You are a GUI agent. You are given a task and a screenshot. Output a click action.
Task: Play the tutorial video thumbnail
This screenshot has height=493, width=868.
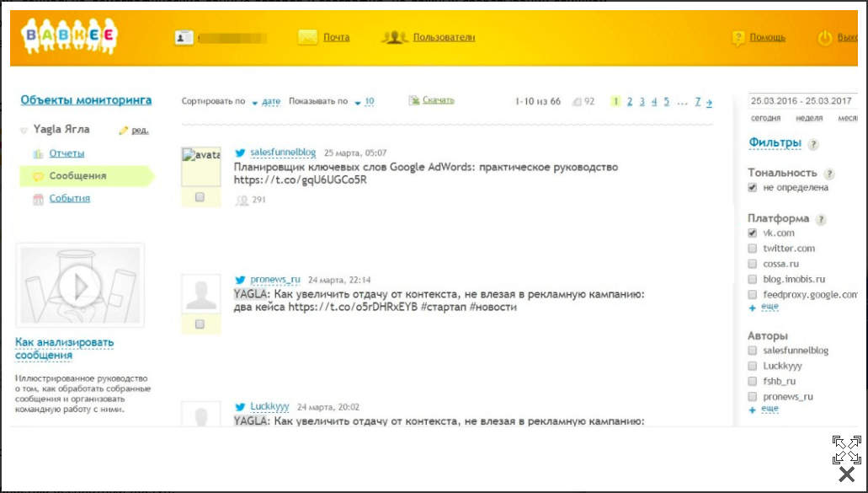(x=80, y=286)
